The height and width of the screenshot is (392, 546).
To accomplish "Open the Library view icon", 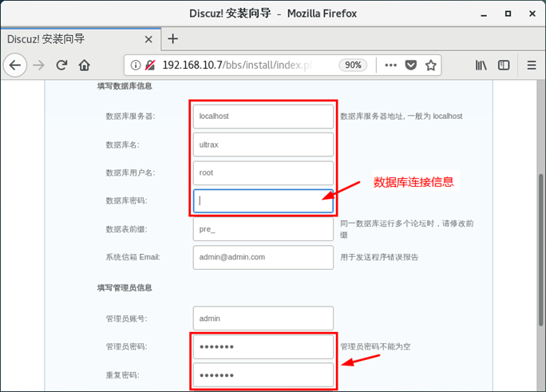I will click(x=481, y=65).
